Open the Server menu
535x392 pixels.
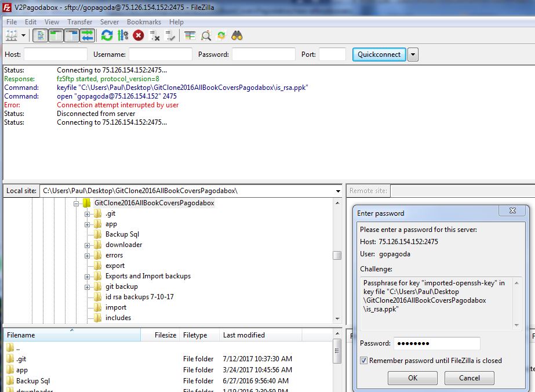coord(109,22)
